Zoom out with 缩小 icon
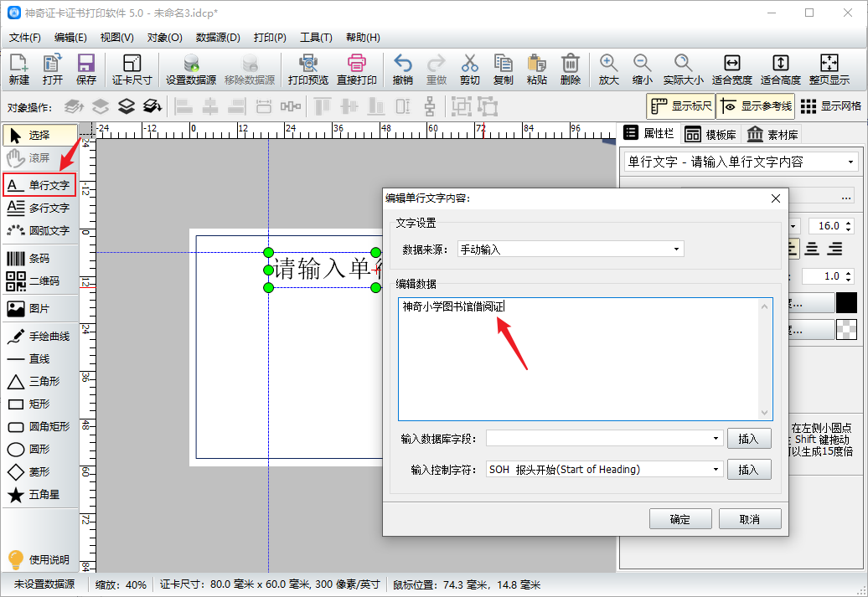Image resolution: width=868 pixels, height=597 pixels. click(x=642, y=69)
